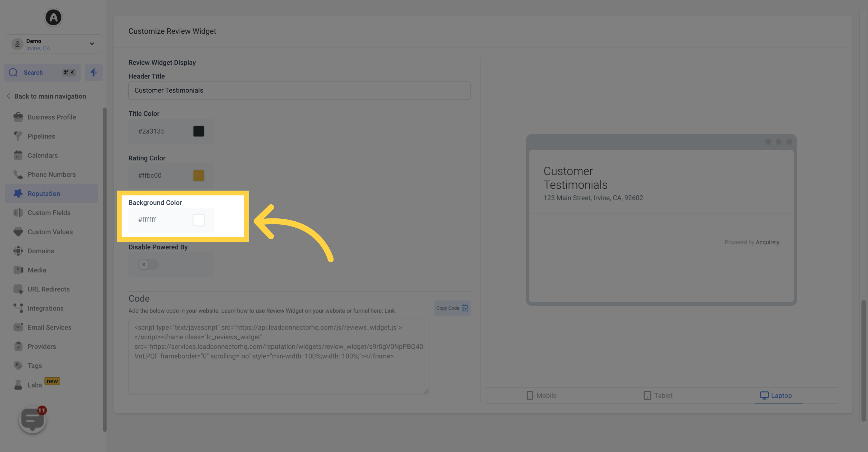Click the Calendars icon in the sidebar

pyautogui.click(x=18, y=155)
